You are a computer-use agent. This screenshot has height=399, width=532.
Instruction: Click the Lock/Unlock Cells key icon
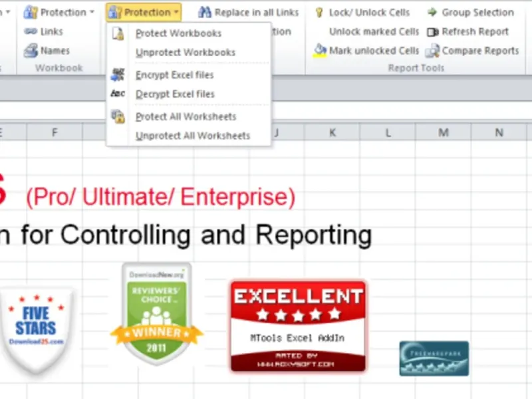coord(319,13)
